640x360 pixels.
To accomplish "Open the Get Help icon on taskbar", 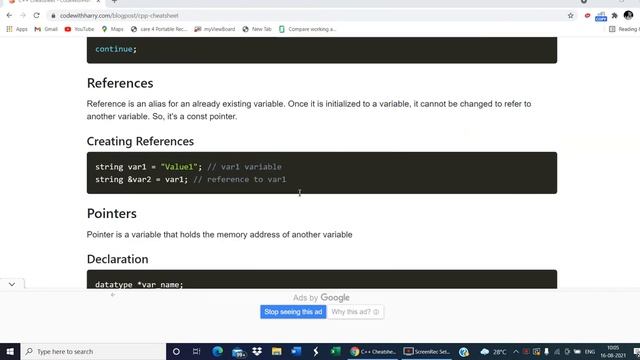I will 464,351.
